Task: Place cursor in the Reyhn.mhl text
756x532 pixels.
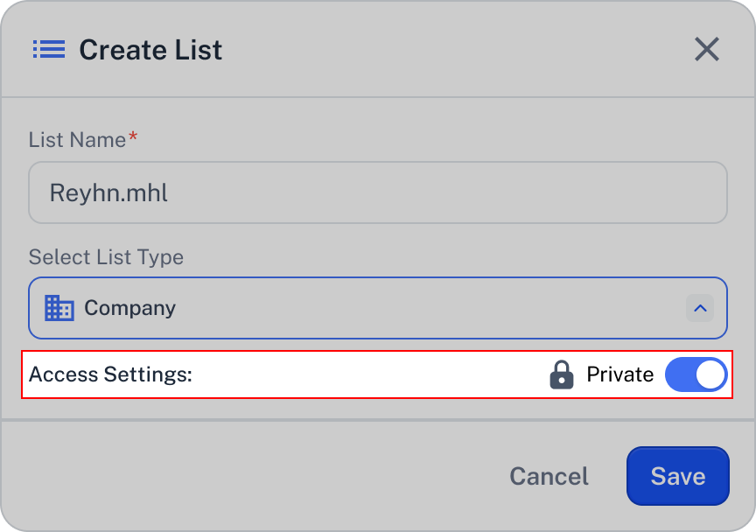Action: click(108, 192)
